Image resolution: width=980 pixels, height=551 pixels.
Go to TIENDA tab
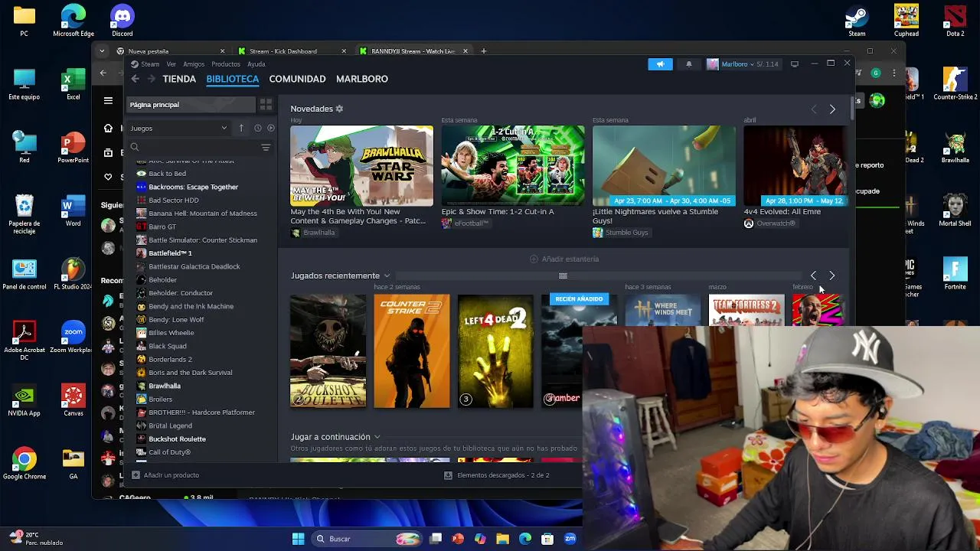[179, 79]
